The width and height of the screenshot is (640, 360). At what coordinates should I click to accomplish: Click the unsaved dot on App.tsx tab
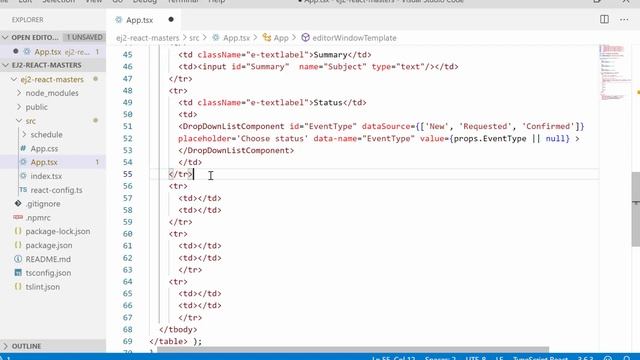pos(171,19)
